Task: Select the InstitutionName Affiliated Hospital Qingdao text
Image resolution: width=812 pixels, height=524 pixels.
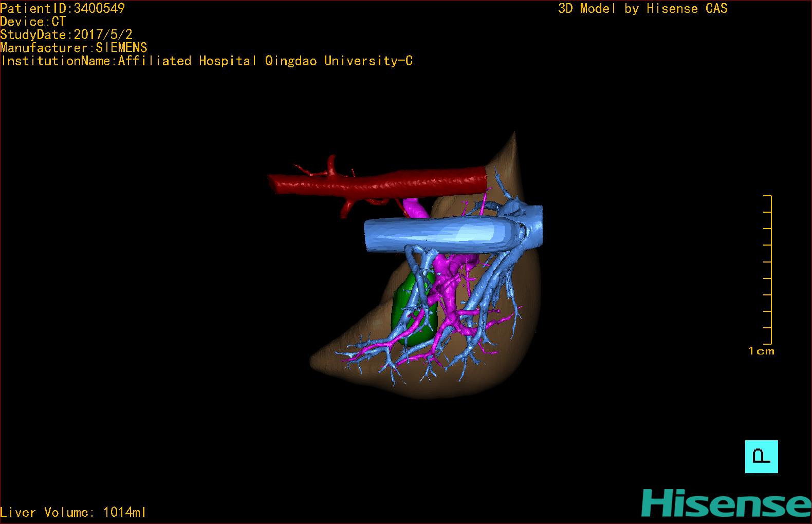Action: click(x=207, y=61)
